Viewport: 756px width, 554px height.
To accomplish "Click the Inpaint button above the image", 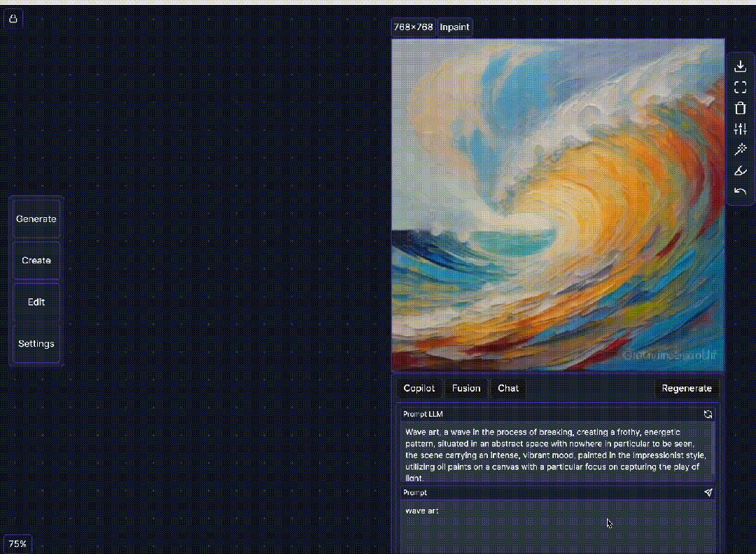I will tap(455, 27).
